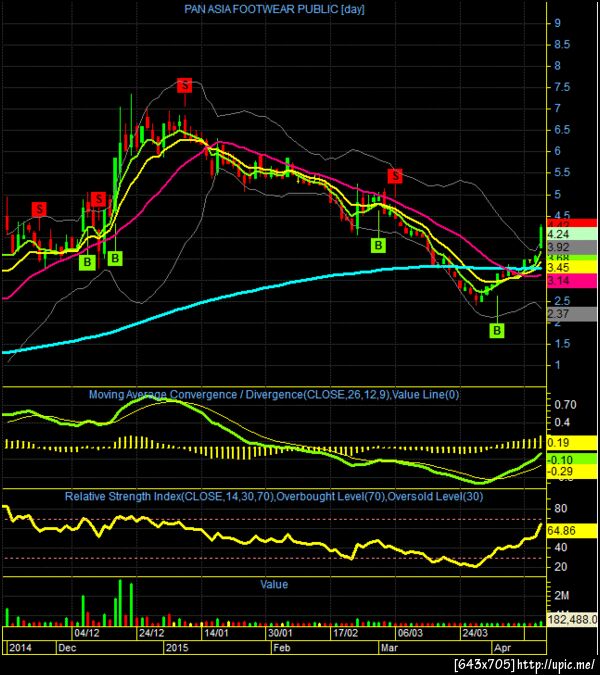Click the 06/03 date on the time axis

pos(410,633)
